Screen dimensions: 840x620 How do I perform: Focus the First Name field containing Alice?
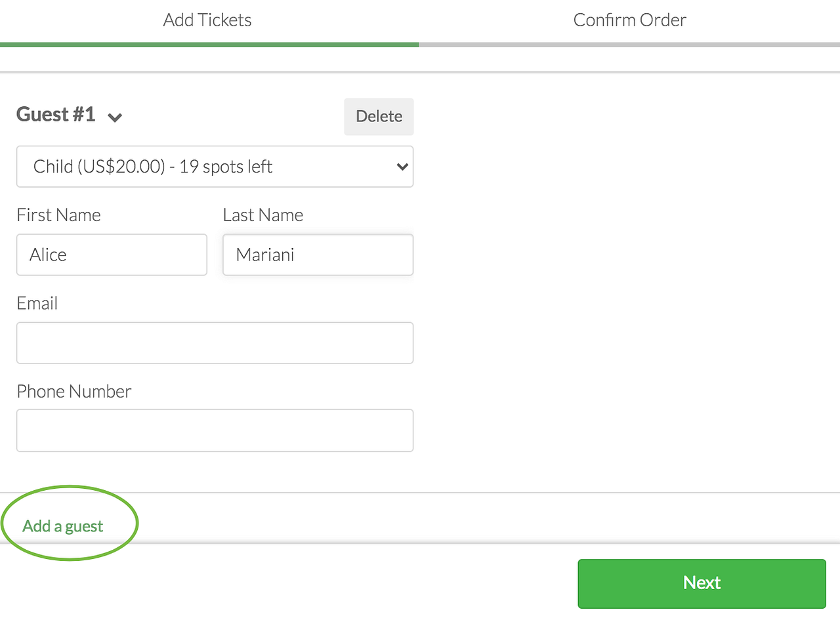(x=112, y=255)
